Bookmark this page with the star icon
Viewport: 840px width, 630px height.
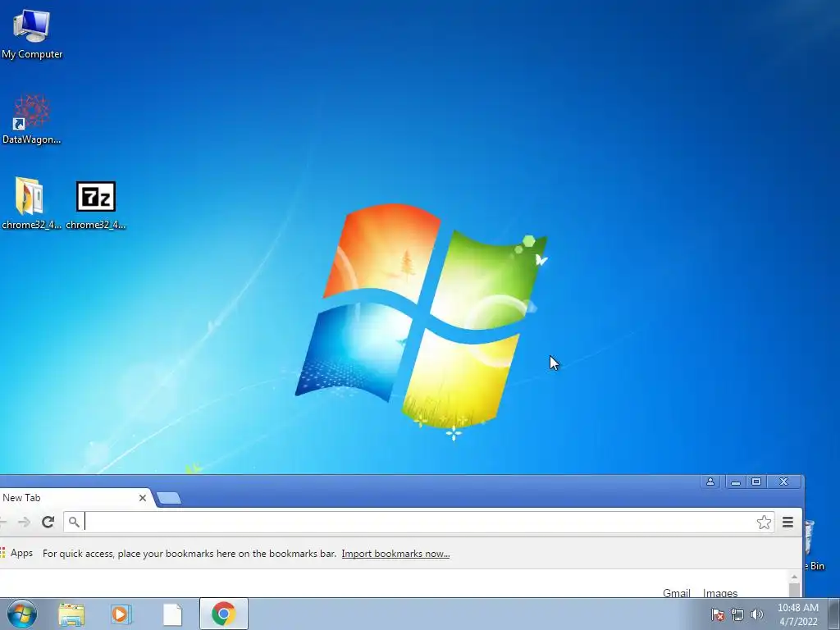(764, 522)
